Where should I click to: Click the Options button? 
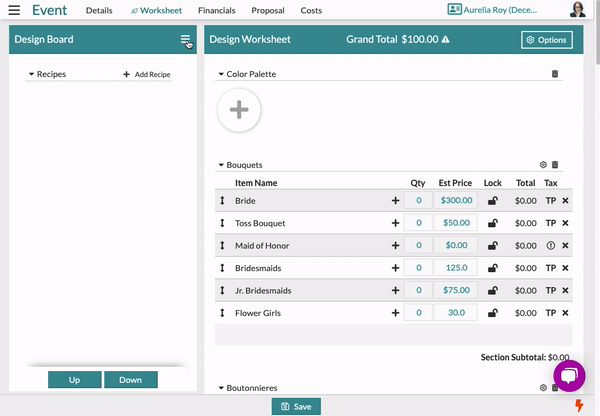pyautogui.click(x=547, y=40)
